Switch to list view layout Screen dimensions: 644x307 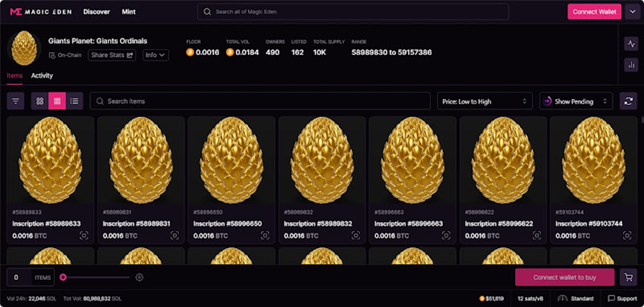(74, 101)
